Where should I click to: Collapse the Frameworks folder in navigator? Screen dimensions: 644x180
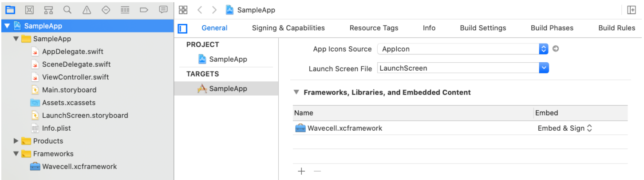coord(16,154)
